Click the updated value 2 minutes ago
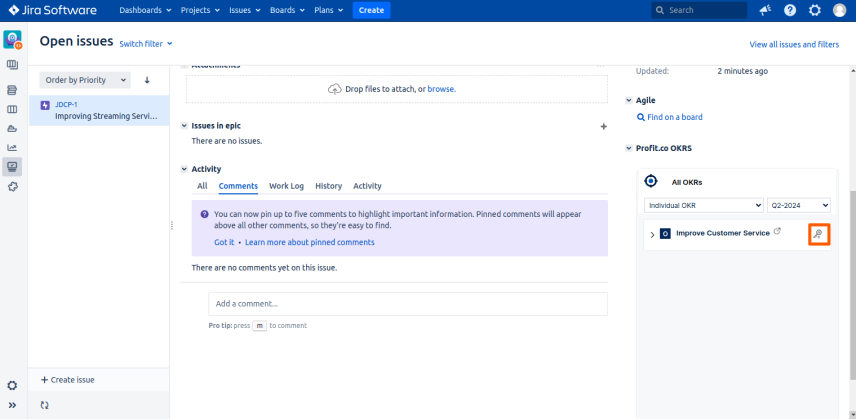This screenshot has width=856, height=420. tap(742, 71)
